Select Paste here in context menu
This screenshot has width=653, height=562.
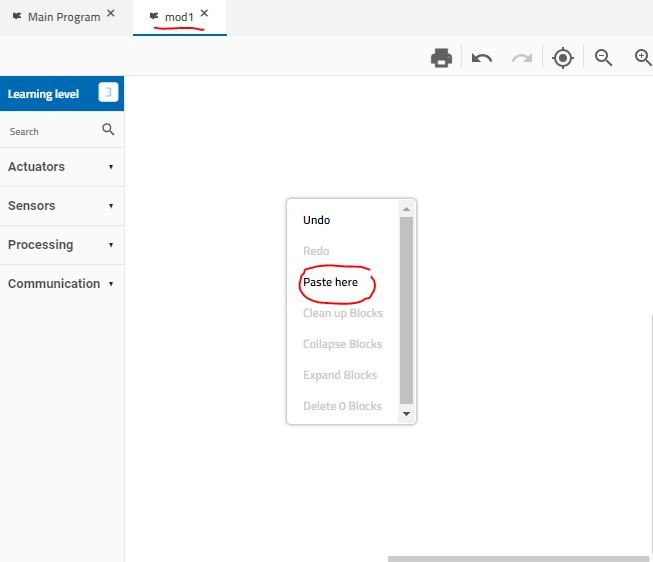point(331,282)
